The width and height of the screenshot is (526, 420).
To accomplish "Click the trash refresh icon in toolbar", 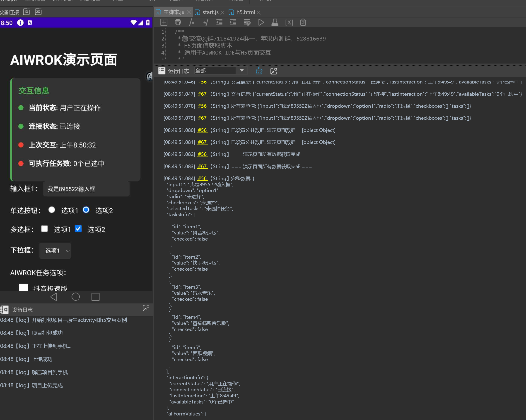I will [x=303, y=22].
